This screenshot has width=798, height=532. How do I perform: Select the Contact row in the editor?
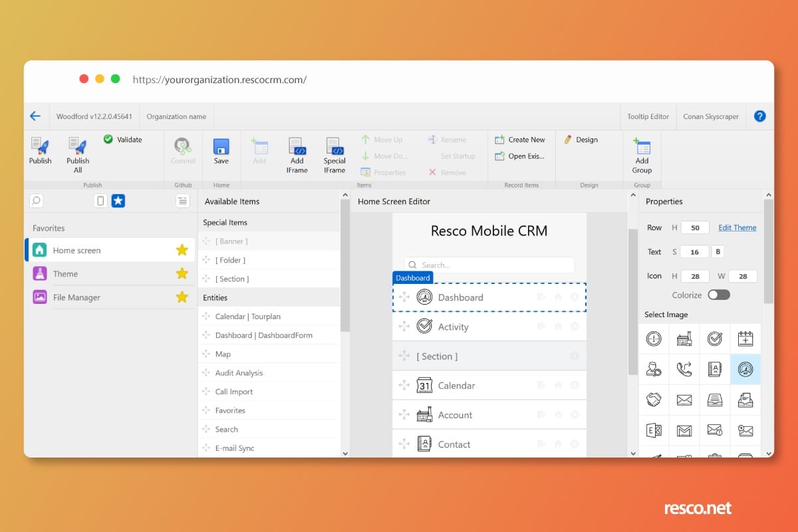[x=489, y=444]
